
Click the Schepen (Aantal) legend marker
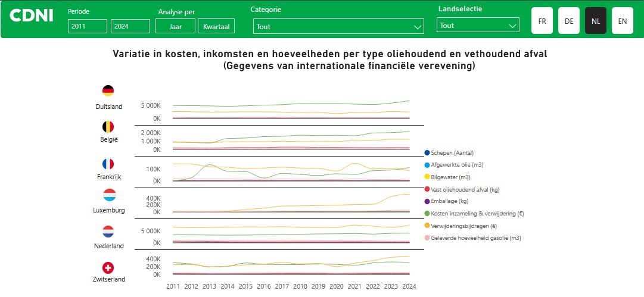(427, 153)
